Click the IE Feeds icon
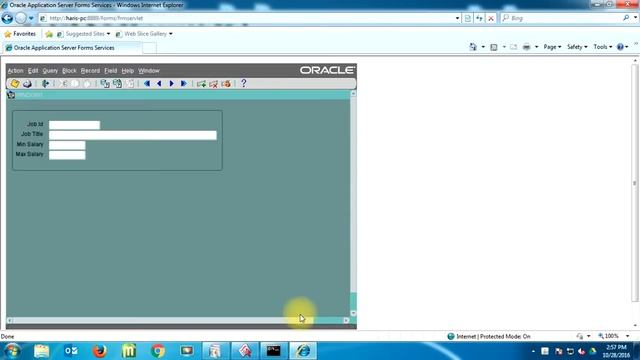This screenshot has width=640, height=360. click(494, 47)
